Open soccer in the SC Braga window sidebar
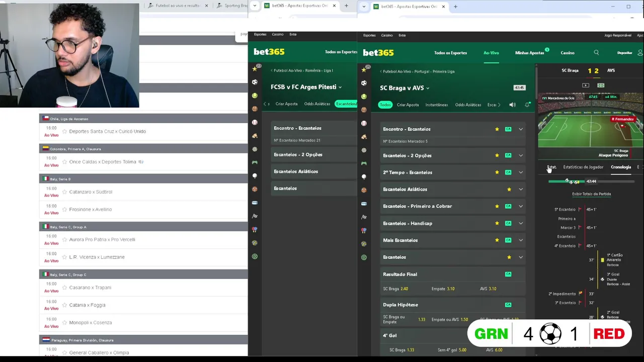Screen dimensions: 644x362 tap(364, 83)
